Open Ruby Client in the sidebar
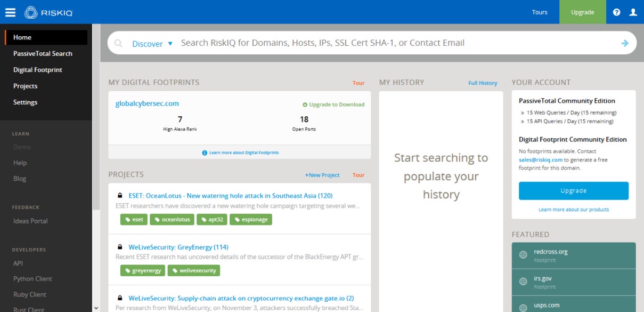Screen dimensions: 644x312 [x=30, y=294]
